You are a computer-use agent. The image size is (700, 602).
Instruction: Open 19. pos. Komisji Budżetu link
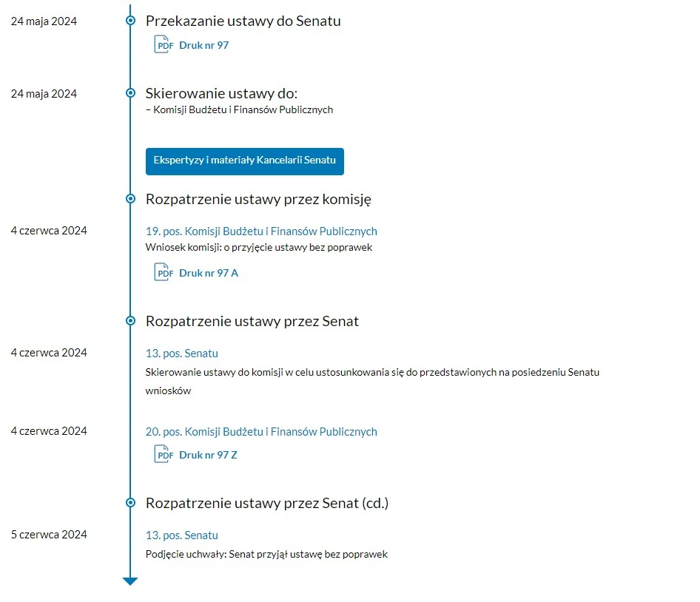point(261,231)
